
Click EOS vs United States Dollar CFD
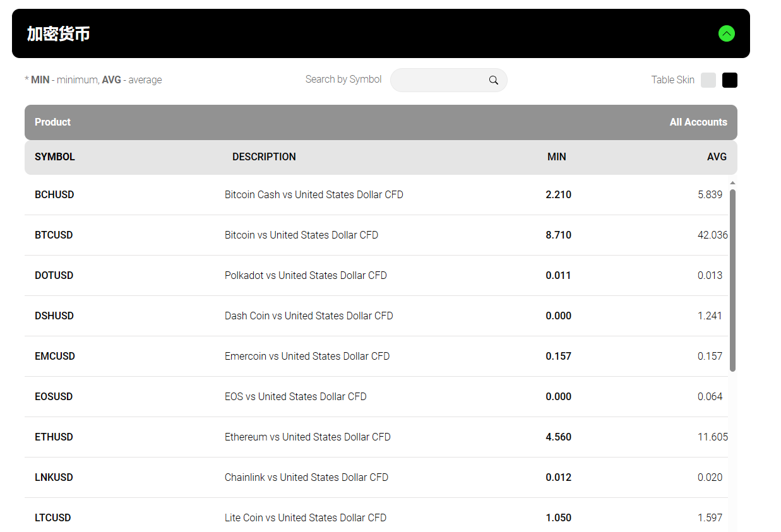pyautogui.click(x=295, y=397)
